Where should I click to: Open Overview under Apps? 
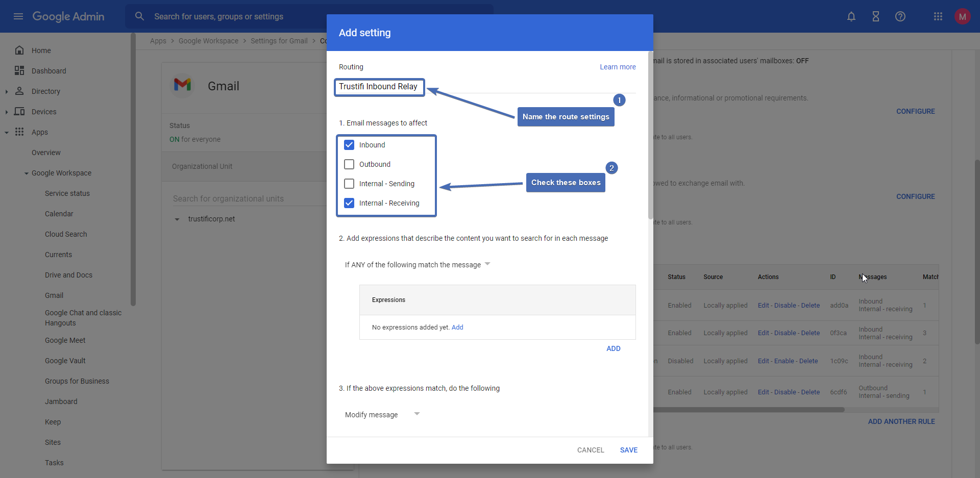tap(46, 153)
